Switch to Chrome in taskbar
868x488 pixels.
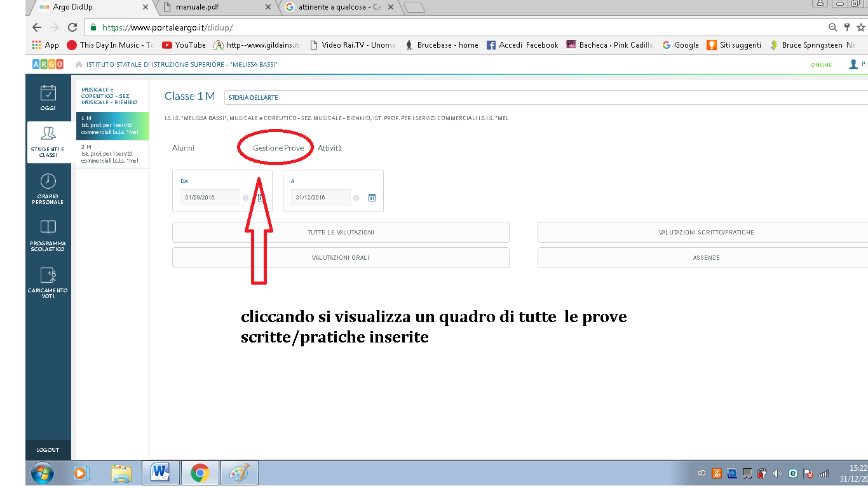point(200,473)
